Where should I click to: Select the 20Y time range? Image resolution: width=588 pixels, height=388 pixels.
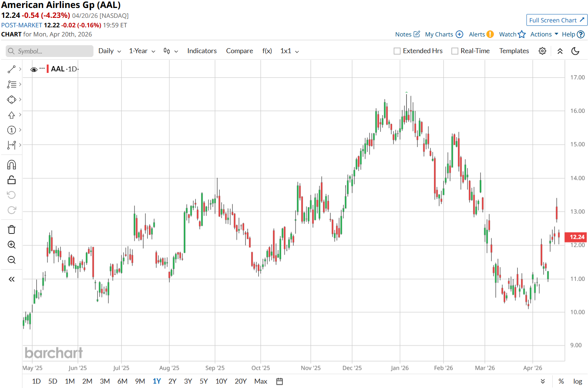tap(241, 381)
